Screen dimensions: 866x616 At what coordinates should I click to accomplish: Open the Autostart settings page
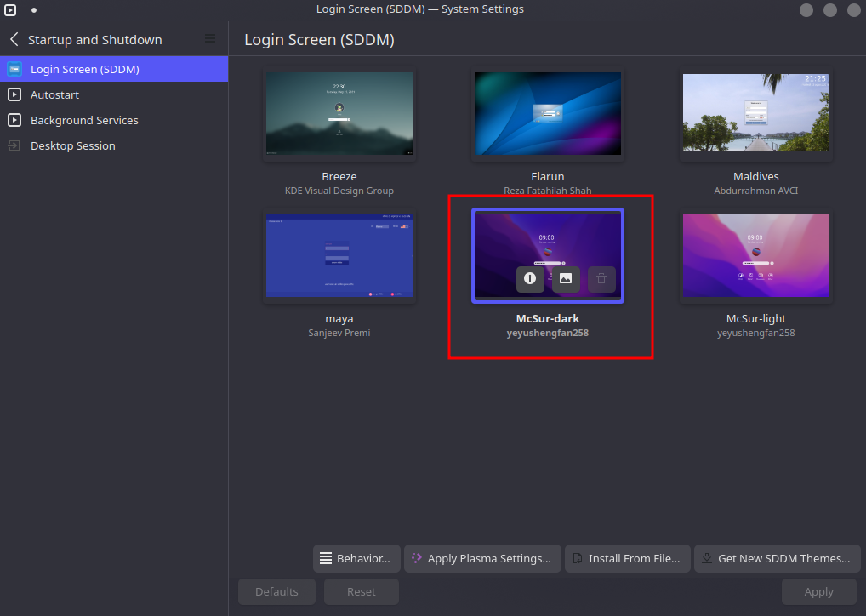pos(114,94)
